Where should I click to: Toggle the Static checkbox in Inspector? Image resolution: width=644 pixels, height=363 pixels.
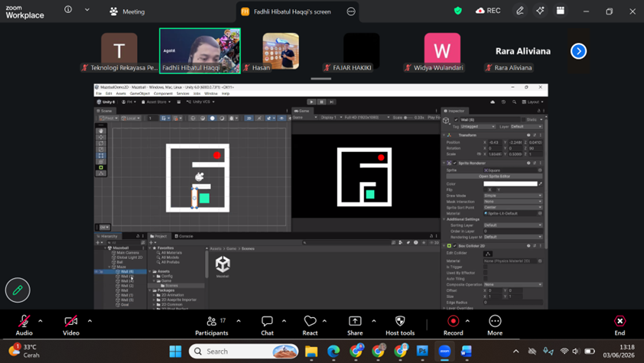click(525, 120)
